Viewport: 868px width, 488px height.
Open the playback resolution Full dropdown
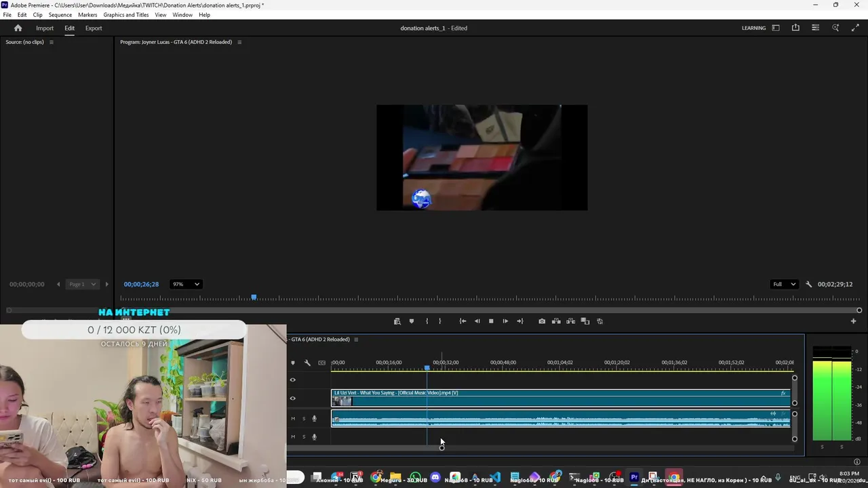tap(784, 284)
